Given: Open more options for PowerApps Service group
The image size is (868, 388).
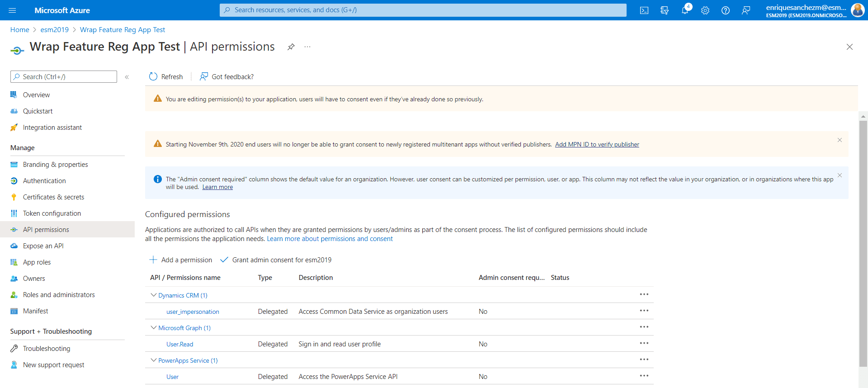Looking at the screenshot, I should click(644, 360).
